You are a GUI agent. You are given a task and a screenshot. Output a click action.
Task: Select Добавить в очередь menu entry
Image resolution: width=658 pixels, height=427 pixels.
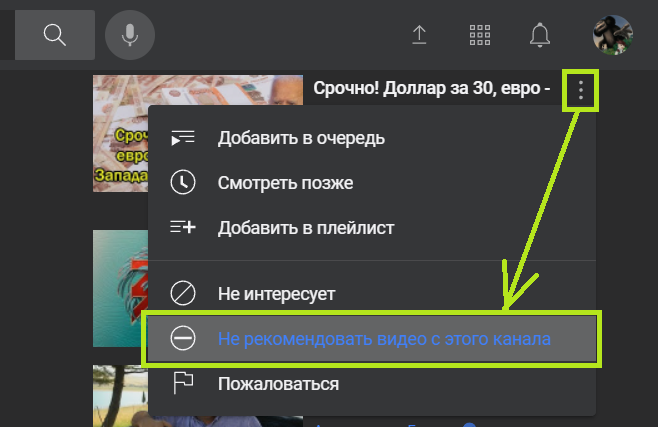point(372,138)
